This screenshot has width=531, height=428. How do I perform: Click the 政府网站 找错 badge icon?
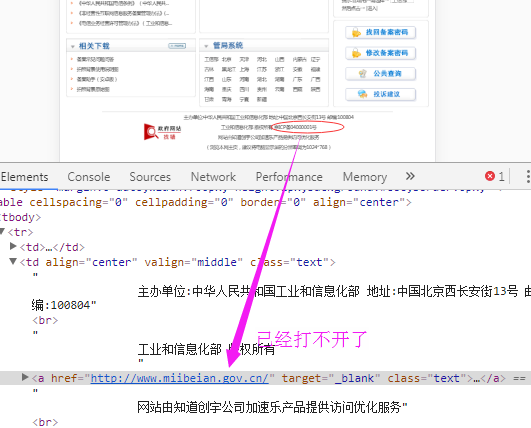click(x=162, y=132)
